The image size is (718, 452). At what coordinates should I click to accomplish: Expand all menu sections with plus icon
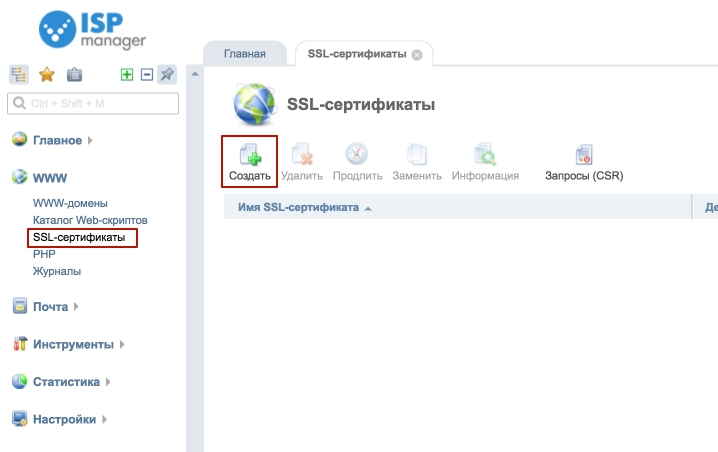coord(127,74)
